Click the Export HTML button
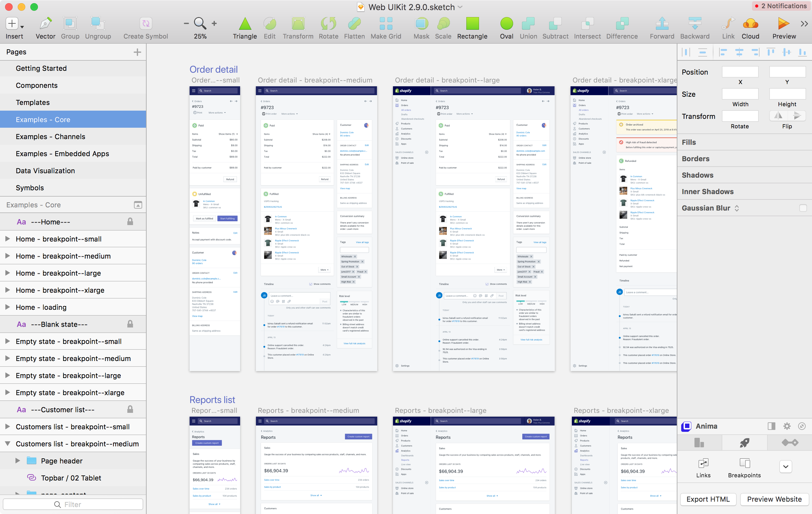 coord(709,498)
